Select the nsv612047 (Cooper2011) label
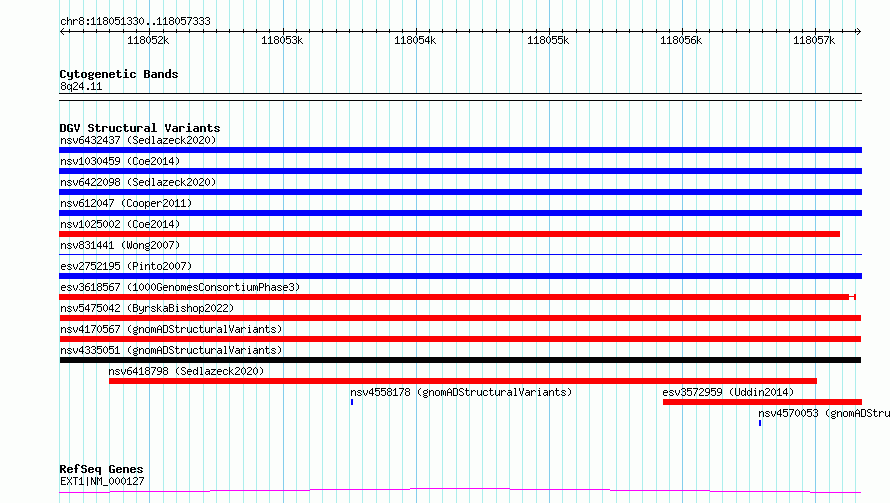The width and height of the screenshot is (890, 503). (126, 203)
